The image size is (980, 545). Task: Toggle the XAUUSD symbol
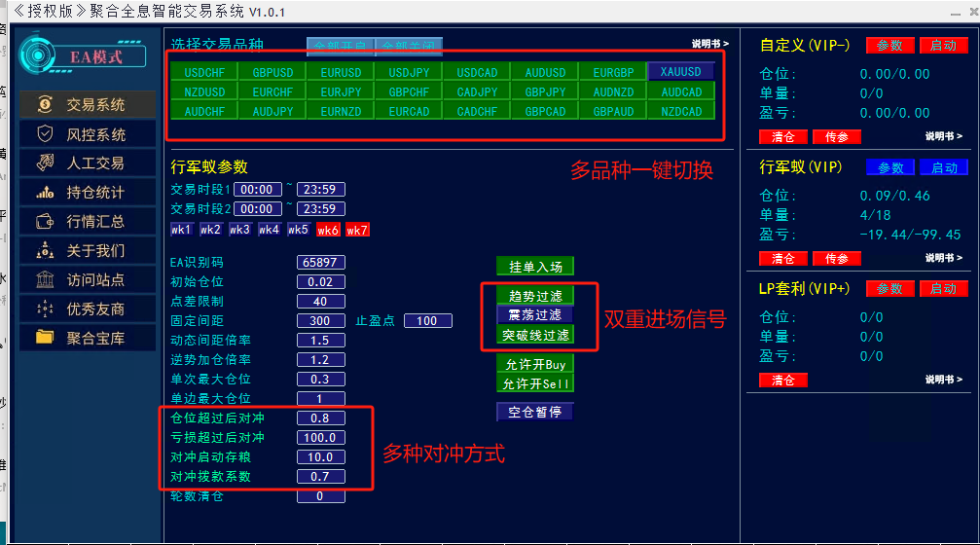tap(680, 72)
